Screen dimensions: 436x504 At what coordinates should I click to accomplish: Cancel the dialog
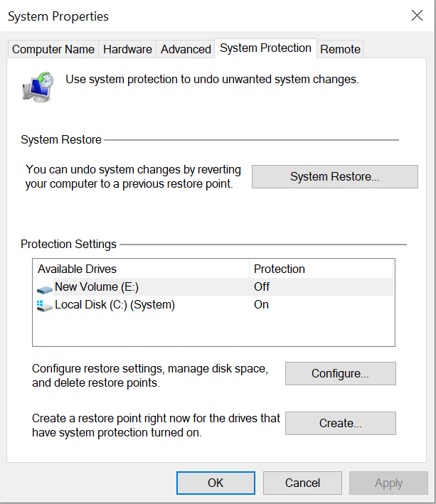tap(302, 483)
